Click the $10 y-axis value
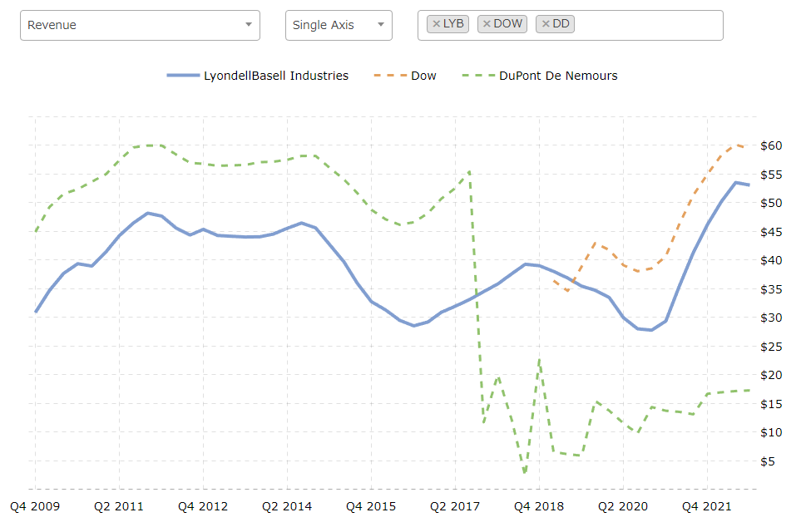This screenshot has width=796, height=532. tap(771, 432)
